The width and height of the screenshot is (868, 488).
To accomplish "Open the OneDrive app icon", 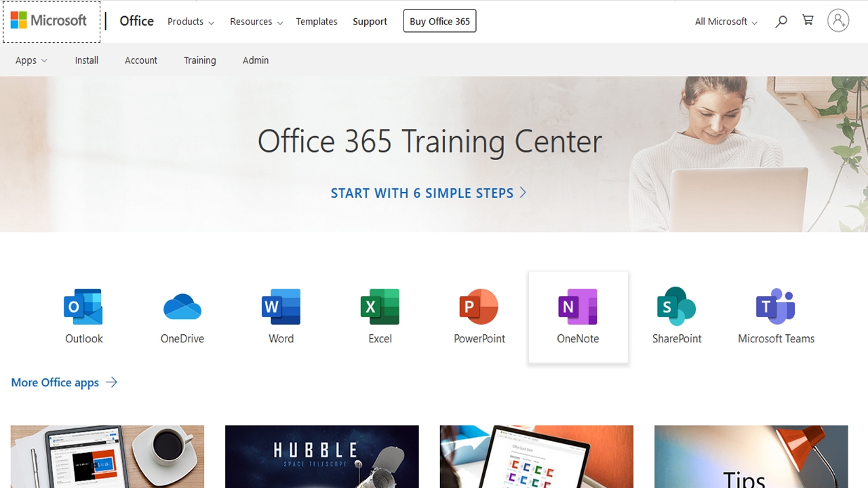I will click(182, 307).
